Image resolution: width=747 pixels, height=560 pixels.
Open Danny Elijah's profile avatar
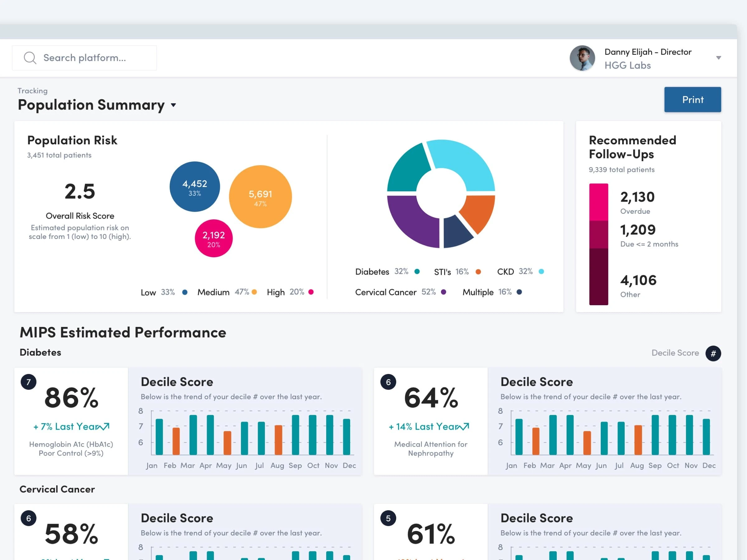[583, 58]
